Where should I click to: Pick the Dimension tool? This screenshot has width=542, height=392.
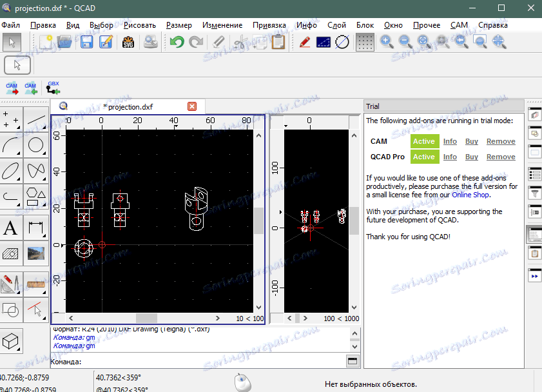(36, 228)
